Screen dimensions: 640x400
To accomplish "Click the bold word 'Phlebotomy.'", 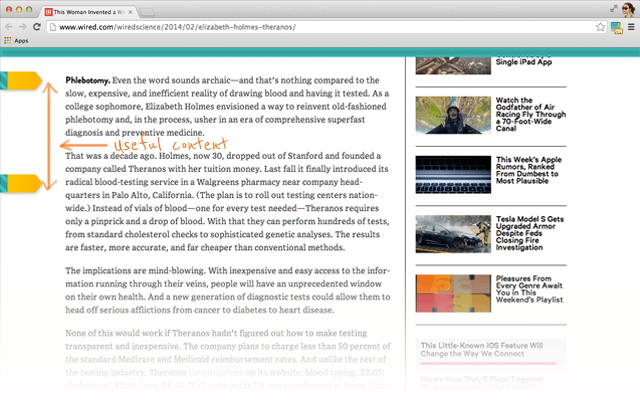I will tap(87, 80).
